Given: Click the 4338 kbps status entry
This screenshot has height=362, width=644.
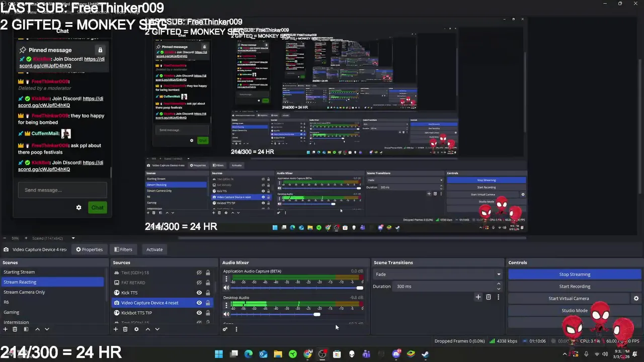Looking at the screenshot, I should [504, 341].
